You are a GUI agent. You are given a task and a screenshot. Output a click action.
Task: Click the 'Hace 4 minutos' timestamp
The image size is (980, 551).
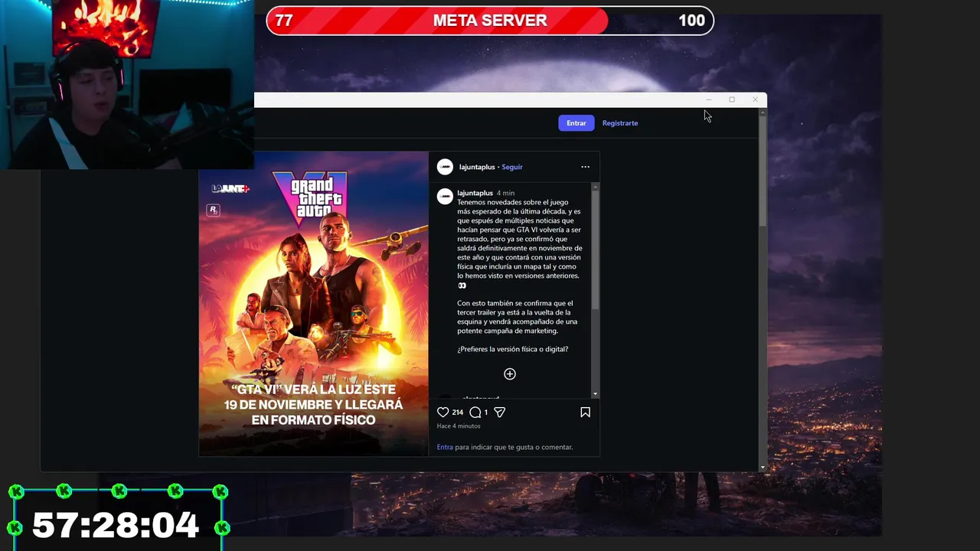point(459,426)
